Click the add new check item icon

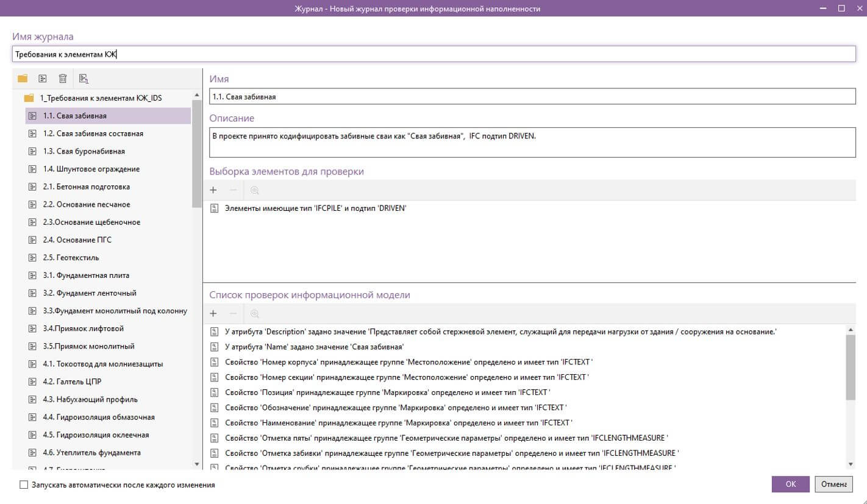(x=42, y=78)
